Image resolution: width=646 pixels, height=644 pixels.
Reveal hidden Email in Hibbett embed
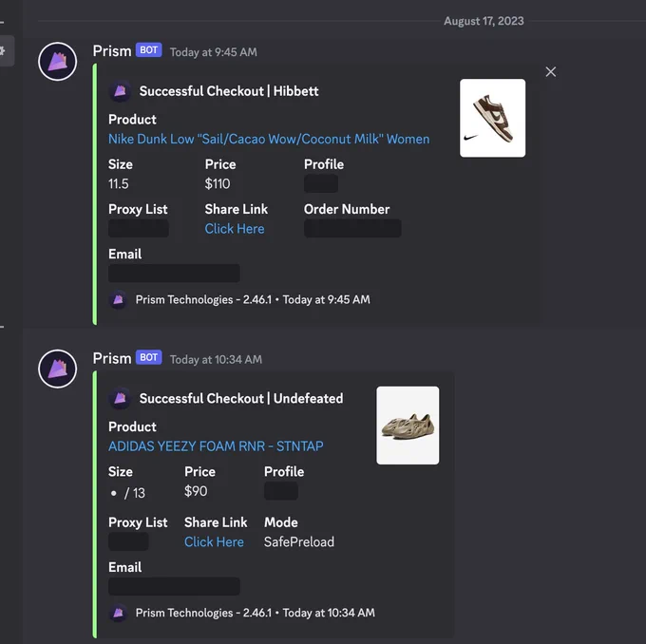pos(174,274)
